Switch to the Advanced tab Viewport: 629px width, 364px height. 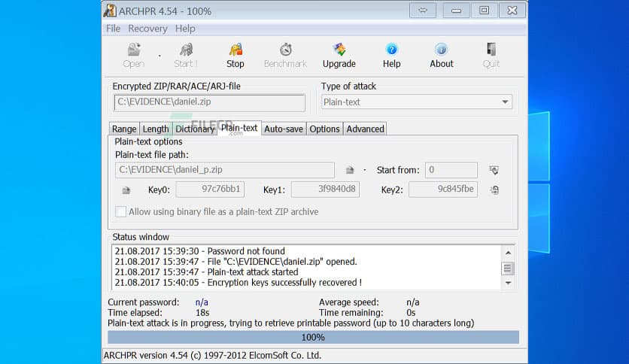(365, 129)
